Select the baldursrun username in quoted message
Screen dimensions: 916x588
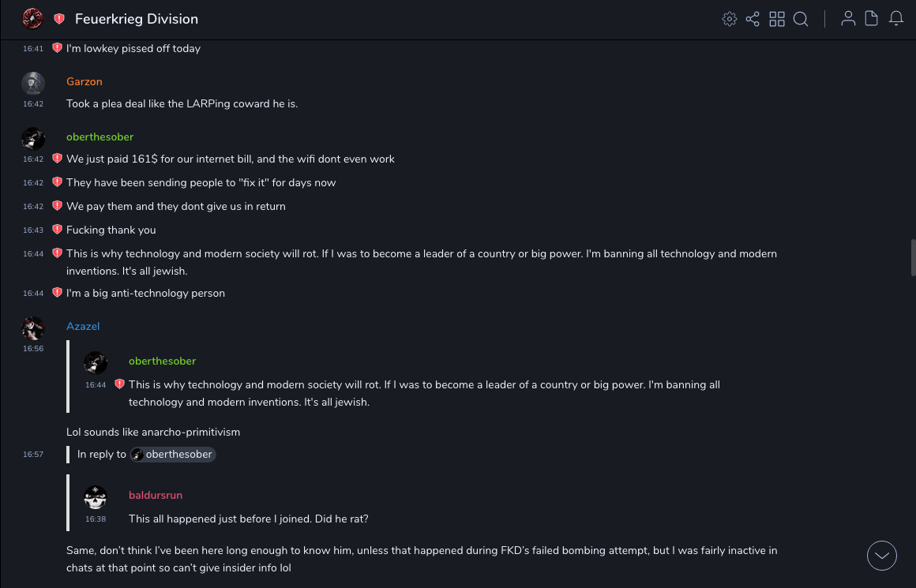(156, 495)
